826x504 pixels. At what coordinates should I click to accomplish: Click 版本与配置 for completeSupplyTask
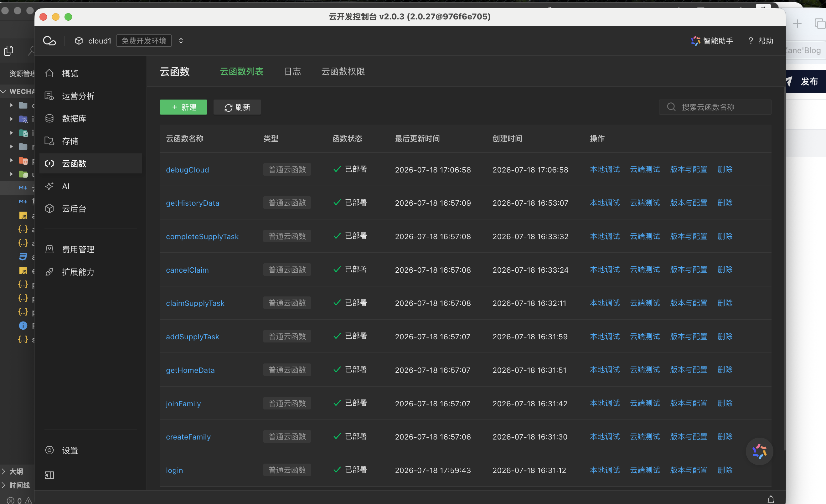[689, 237]
